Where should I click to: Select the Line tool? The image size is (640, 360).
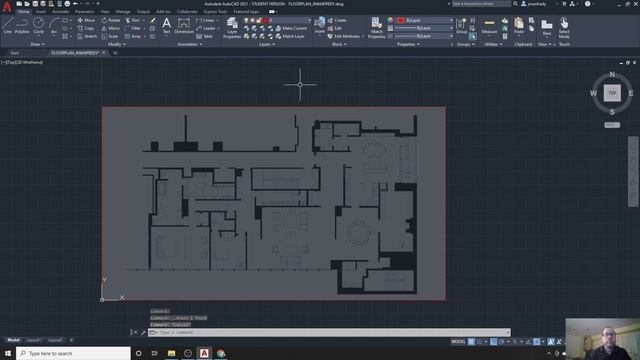[x=7, y=26]
